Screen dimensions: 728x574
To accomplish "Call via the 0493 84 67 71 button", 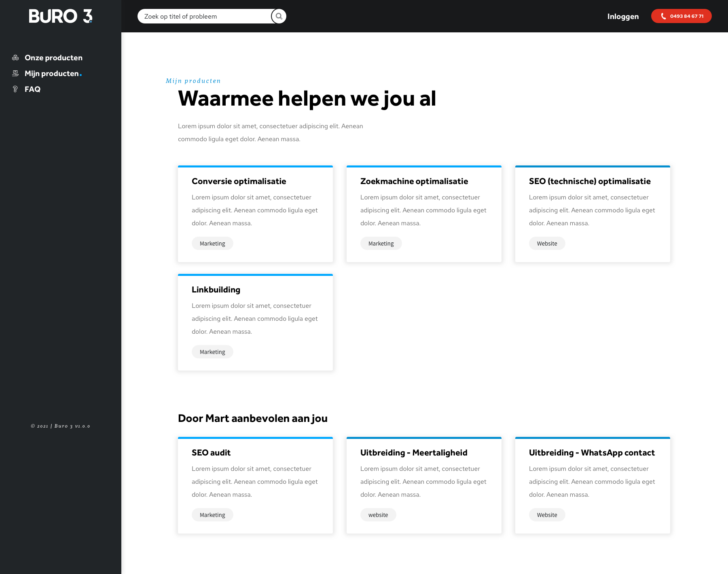I will point(686,16).
